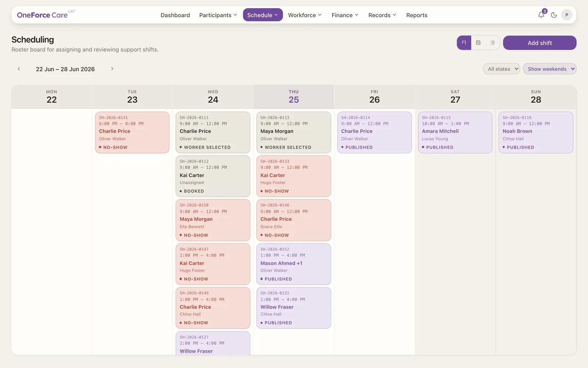Open shift SH-2026-0152 Mason Ahmed card
The width and height of the screenshot is (588, 368).
point(294,264)
